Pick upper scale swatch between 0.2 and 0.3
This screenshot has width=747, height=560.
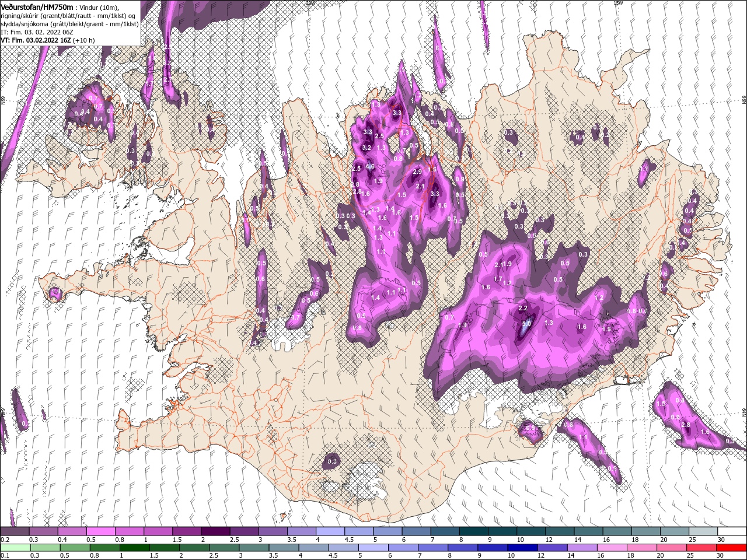(x=15, y=531)
